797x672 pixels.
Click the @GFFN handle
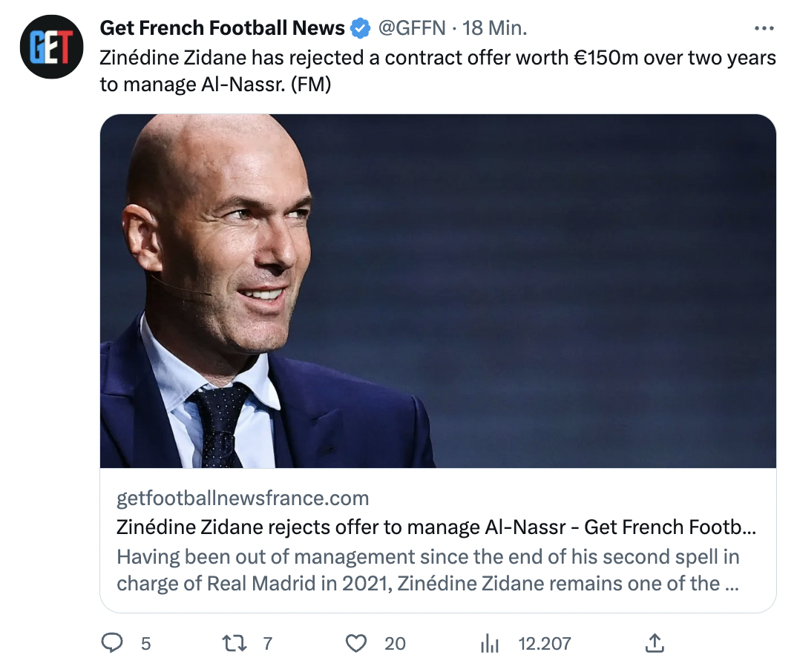(x=412, y=28)
